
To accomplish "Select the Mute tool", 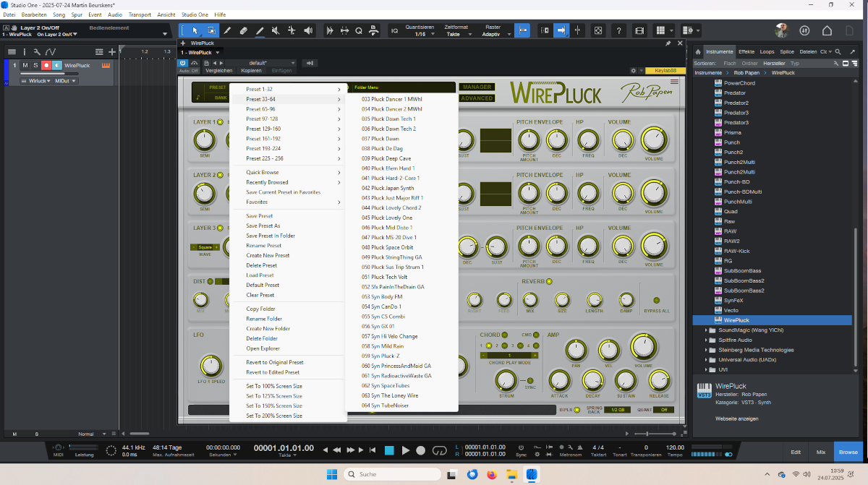I will point(276,30).
